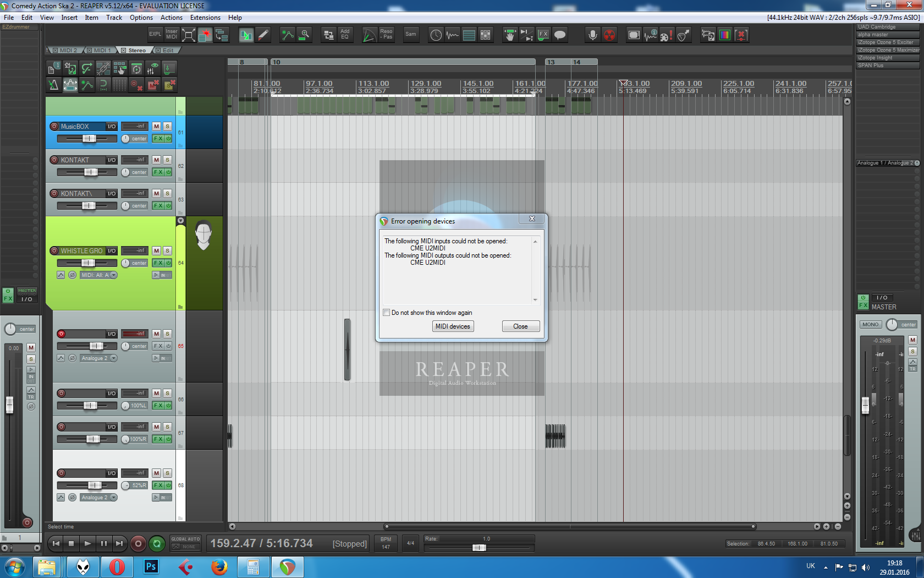The height and width of the screenshot is (578, 924).
Task: Arm record on WHISTLE GRO track
Action: pos(54,251)
